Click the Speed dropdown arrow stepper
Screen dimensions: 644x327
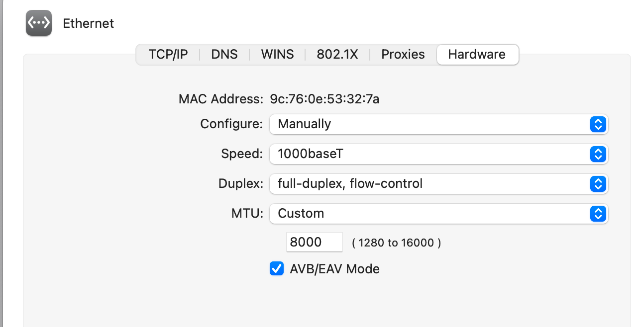(597, 154)
